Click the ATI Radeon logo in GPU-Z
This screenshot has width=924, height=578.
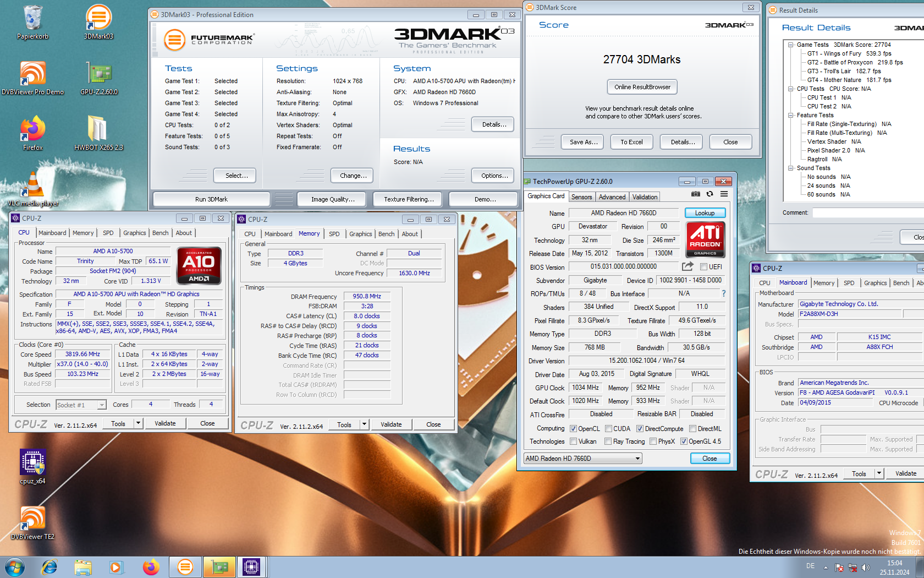pos(705,239)
